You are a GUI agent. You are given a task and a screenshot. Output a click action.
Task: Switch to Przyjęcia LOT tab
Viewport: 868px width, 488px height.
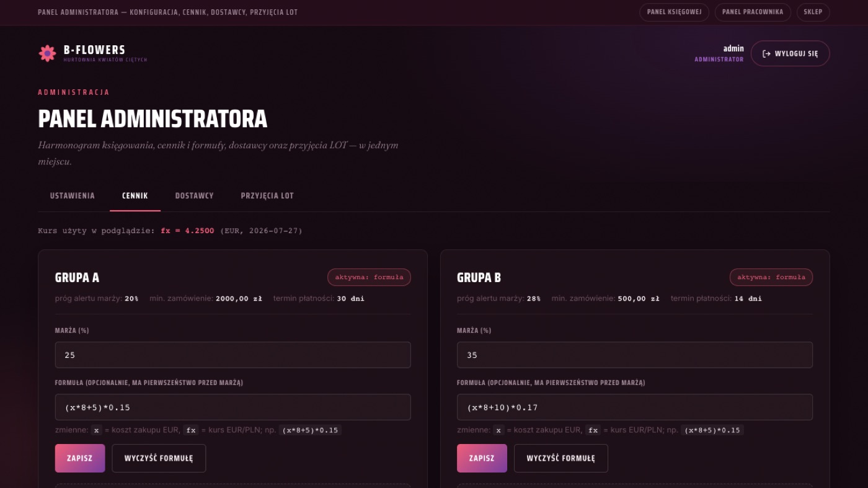267,196
